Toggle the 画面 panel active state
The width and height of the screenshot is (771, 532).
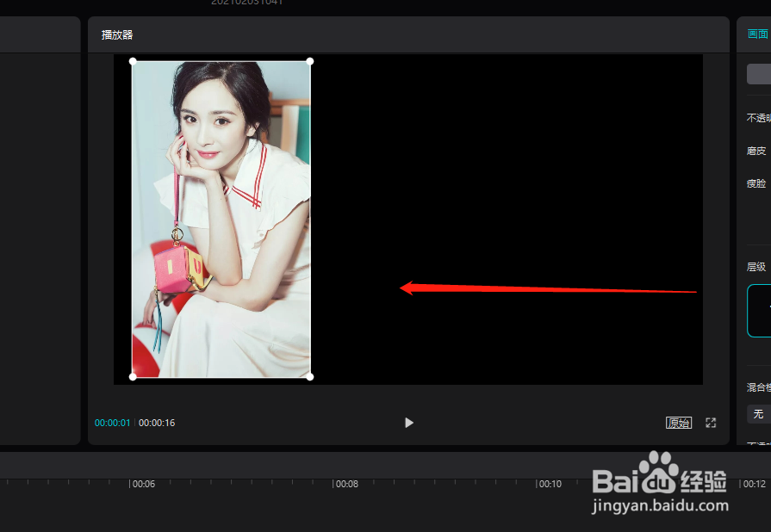755,34
